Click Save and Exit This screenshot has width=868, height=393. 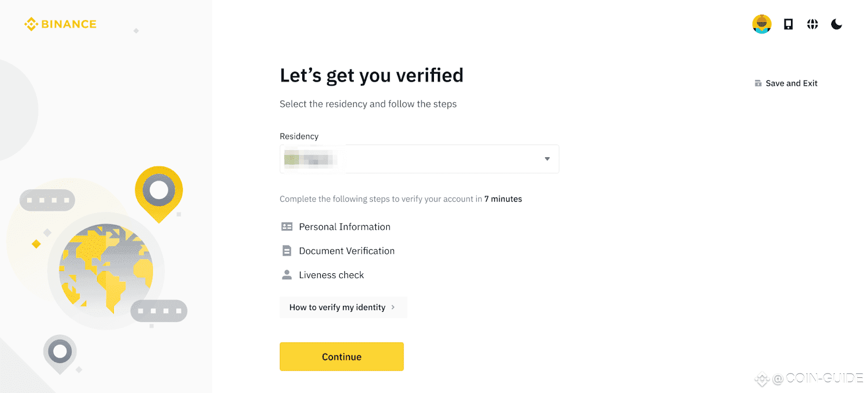pos(792,83)
